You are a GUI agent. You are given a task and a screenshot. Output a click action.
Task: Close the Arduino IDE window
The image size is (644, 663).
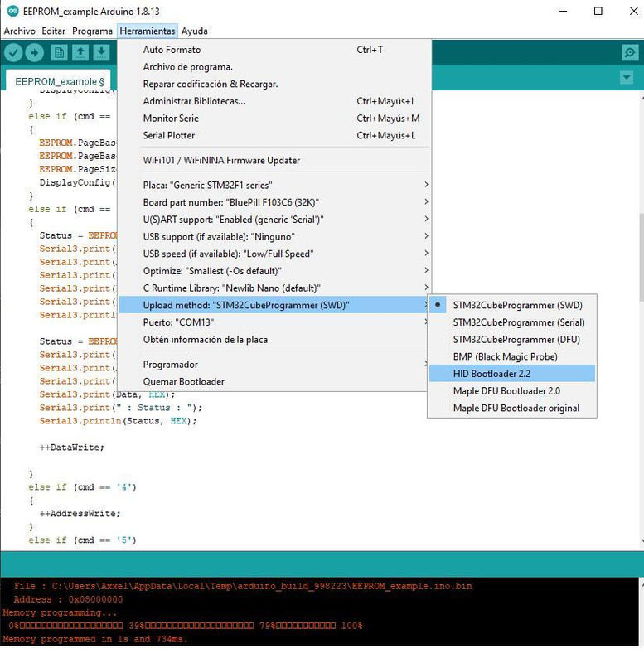(x=633, y=11)
